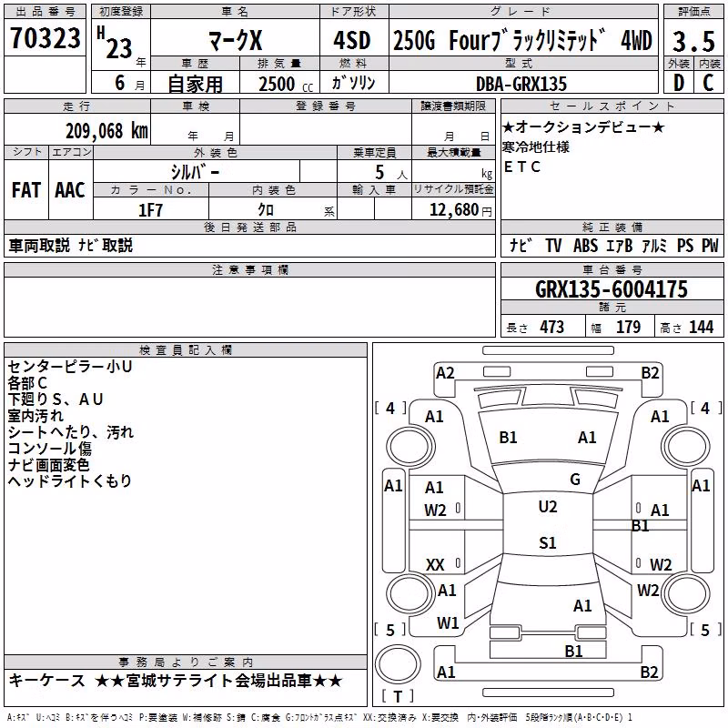The image size is (728, 728).
Task: Click the overall score 3.5
Action: point(693,41)
